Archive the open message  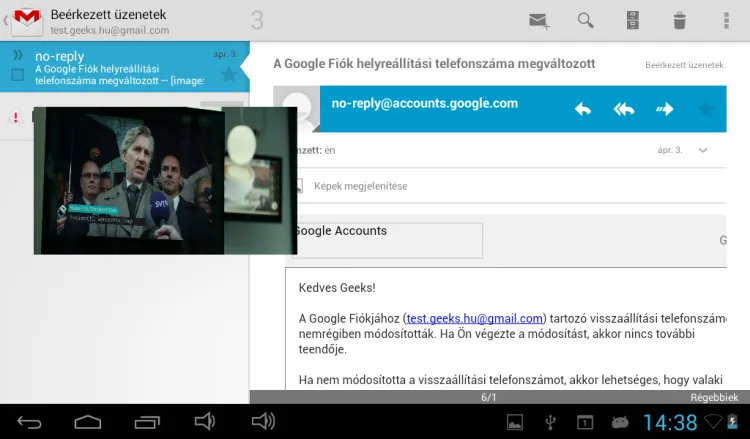point(633,20)
